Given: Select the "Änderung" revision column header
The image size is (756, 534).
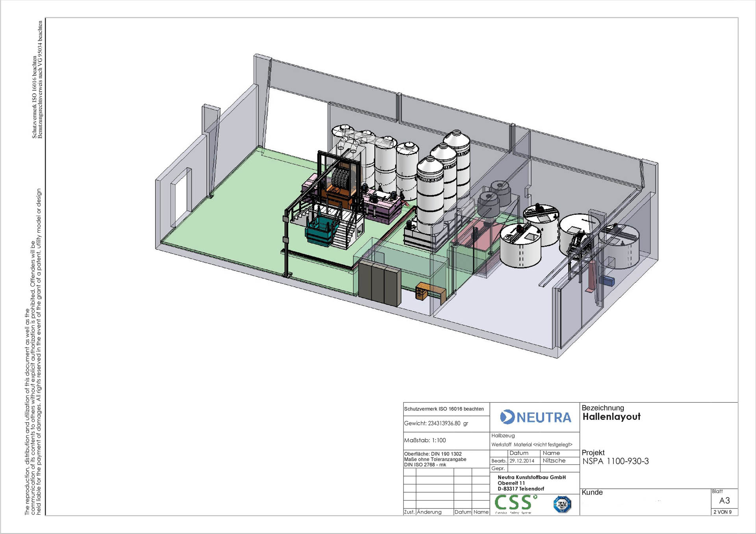Looking at the screenshot, I should pos(429,512).
